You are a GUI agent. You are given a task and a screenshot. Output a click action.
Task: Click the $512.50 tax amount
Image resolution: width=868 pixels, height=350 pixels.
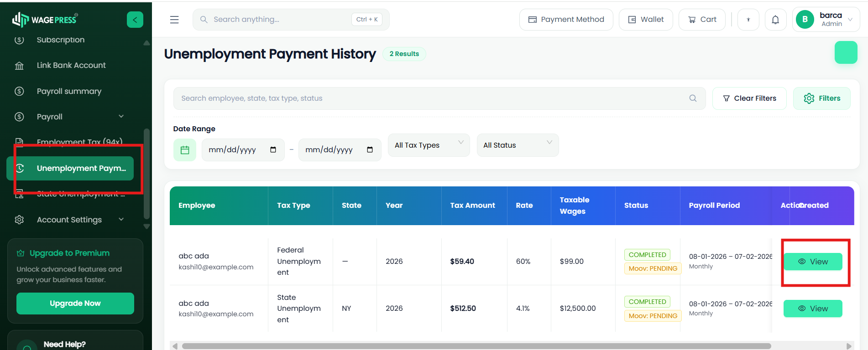point(463,309)
